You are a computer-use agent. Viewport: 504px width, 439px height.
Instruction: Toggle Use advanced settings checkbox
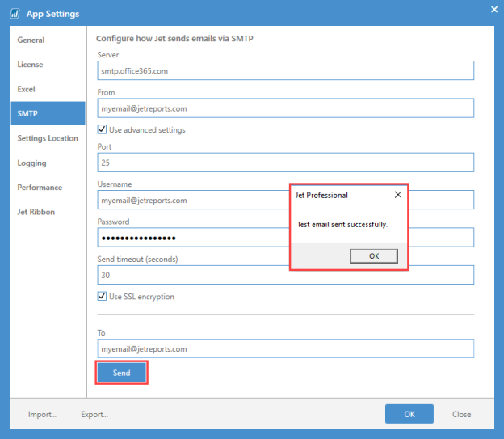[102, 129]
